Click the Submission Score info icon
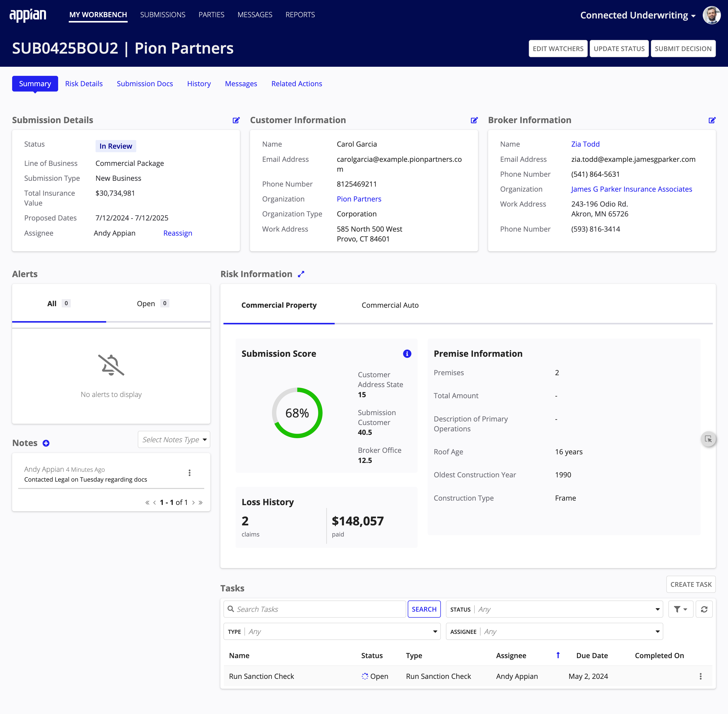Screen dimensions: 728x714 407,354
